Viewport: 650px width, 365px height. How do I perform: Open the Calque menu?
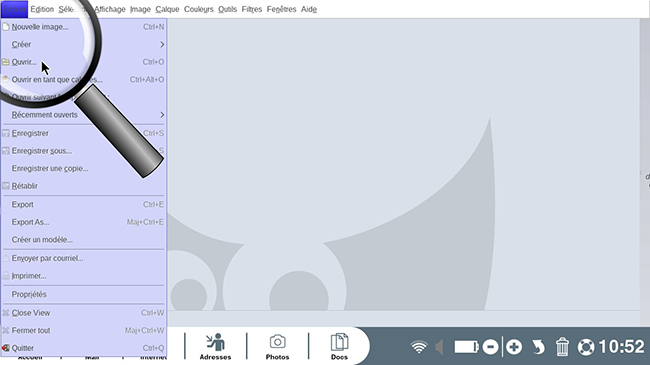click(x=167, y=9)
